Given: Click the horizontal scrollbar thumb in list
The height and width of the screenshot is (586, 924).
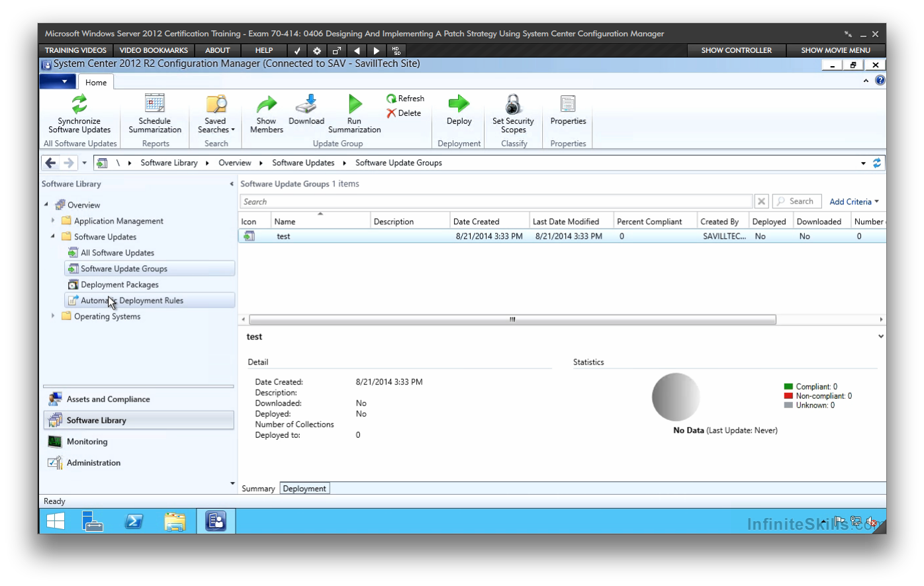Looking at the screenshot, I should click(x=512, y=319).
